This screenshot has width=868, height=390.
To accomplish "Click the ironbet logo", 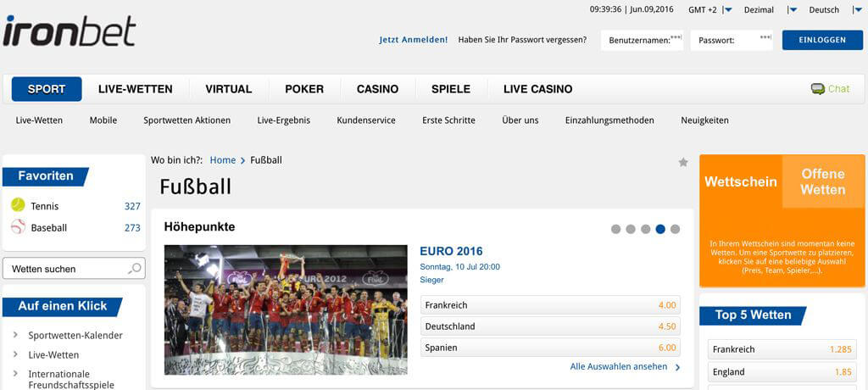I will coord(70,31).
